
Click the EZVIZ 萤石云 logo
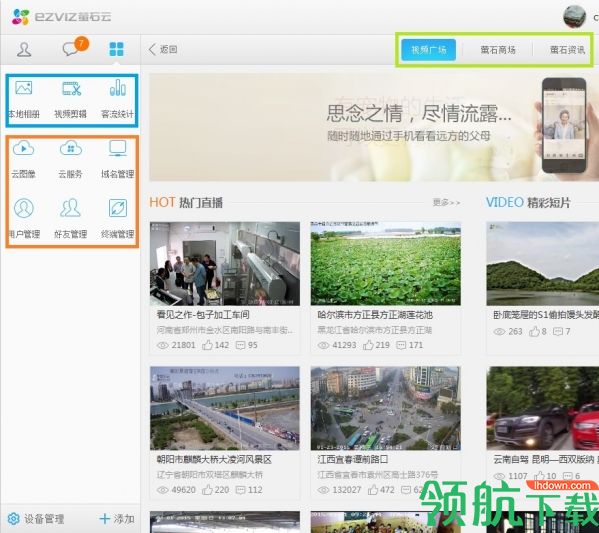[61, 17]
